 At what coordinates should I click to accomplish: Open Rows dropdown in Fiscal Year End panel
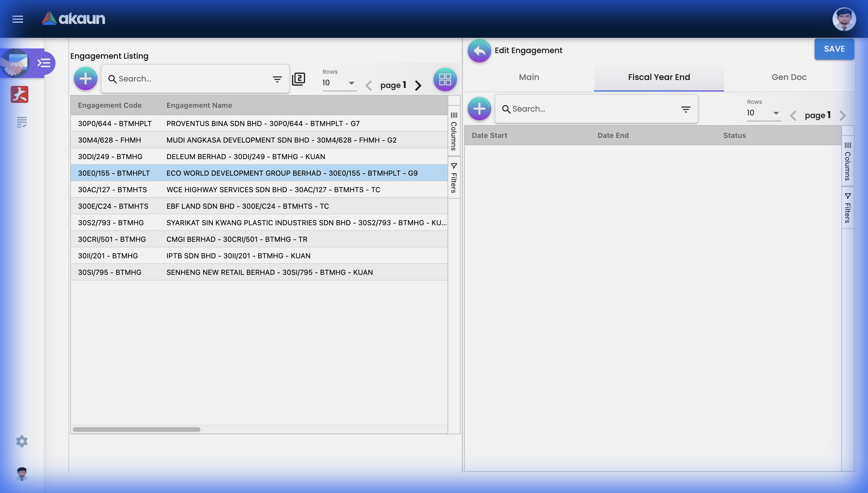click(x=763, y=113)
